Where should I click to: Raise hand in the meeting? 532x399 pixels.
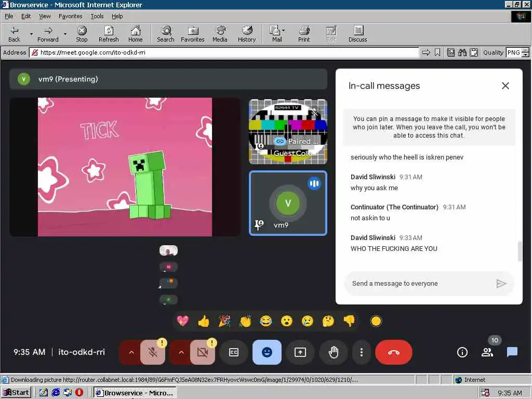[334, 352]
